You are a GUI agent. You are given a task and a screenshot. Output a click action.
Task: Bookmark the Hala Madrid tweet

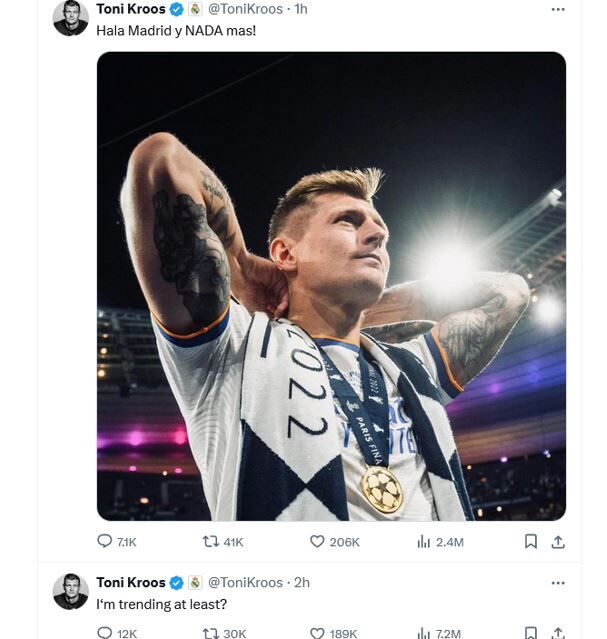(x=531, y=541)
